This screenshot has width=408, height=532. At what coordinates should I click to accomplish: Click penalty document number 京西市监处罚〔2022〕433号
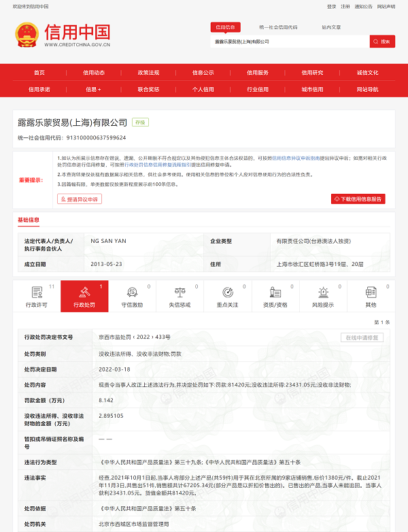[x=135, y=337]
